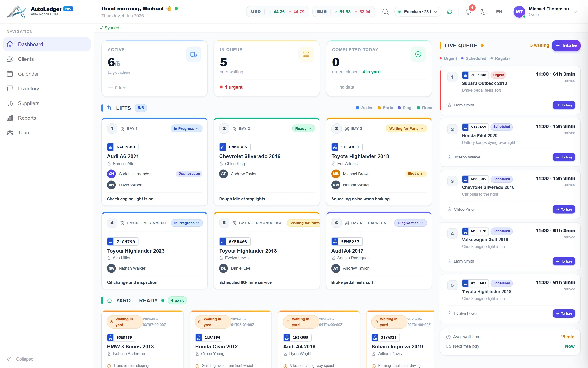The image size is (588, 368).
Task: Click the Bay 6 Express tools icon
Action: click(347, 223)
